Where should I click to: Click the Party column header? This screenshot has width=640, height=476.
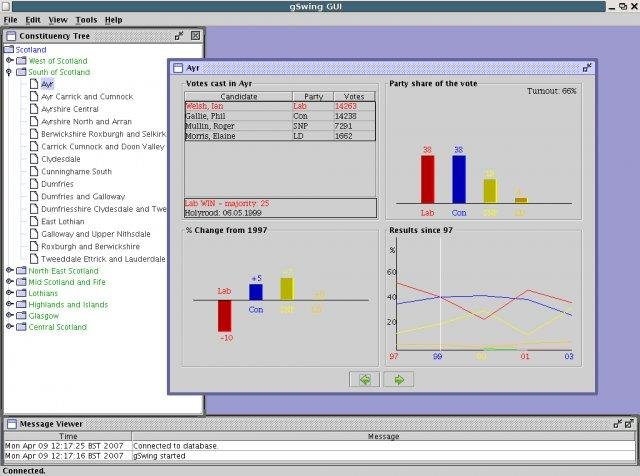[313, 96]
